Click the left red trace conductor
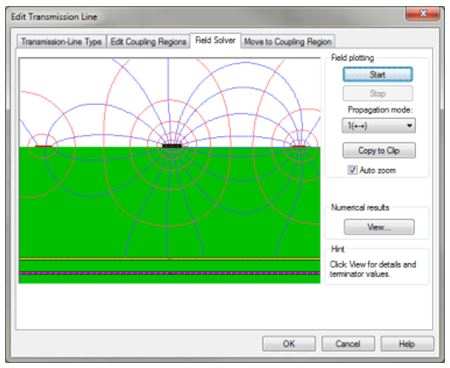The image size is (450, 368). coord(44,146)
